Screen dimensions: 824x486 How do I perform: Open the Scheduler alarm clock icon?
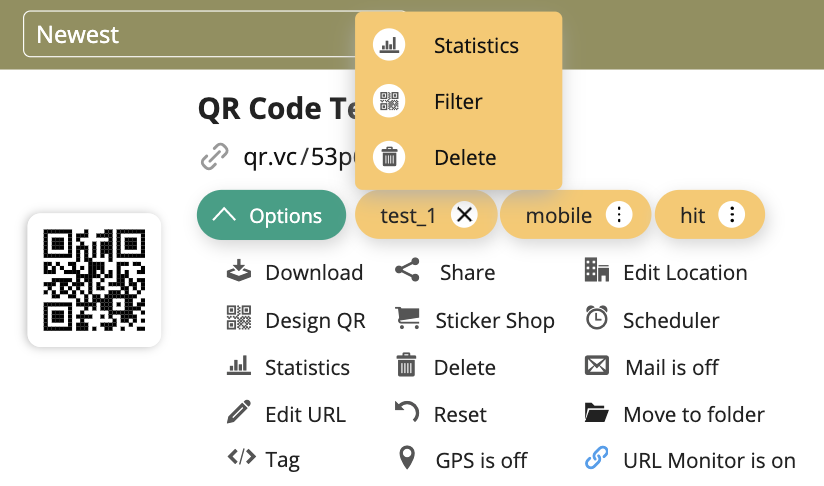(x=597, y=320)
